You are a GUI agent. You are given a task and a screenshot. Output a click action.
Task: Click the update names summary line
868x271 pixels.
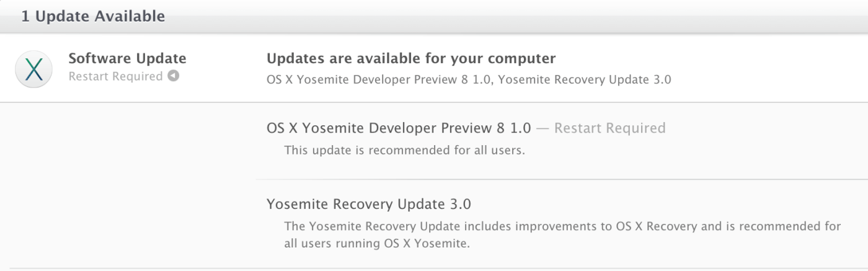468,79
